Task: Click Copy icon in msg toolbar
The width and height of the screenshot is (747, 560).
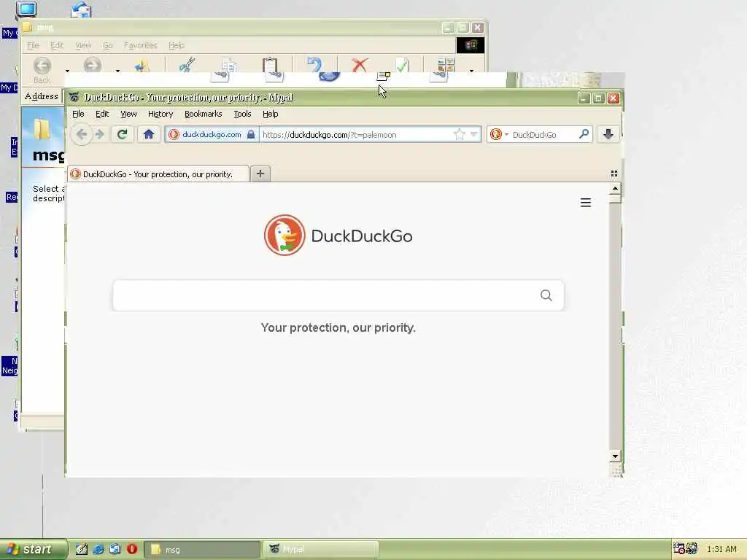Action: [228, 65]
